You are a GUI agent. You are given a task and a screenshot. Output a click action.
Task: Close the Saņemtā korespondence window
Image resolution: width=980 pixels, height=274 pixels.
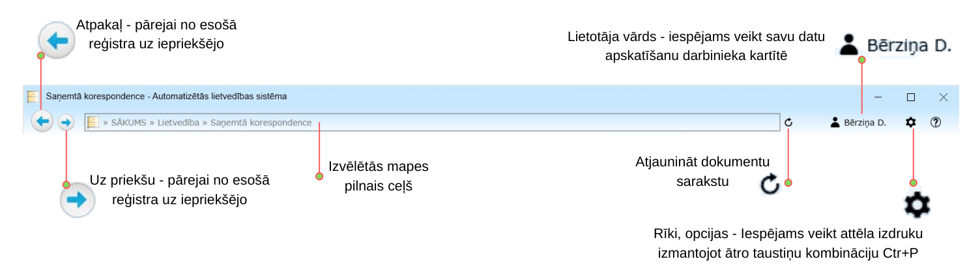(943, 97)
